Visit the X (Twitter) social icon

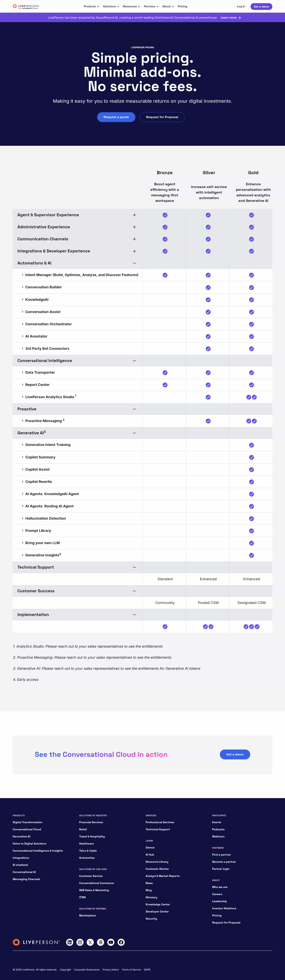pyautogui.click(x=90, y=942)
